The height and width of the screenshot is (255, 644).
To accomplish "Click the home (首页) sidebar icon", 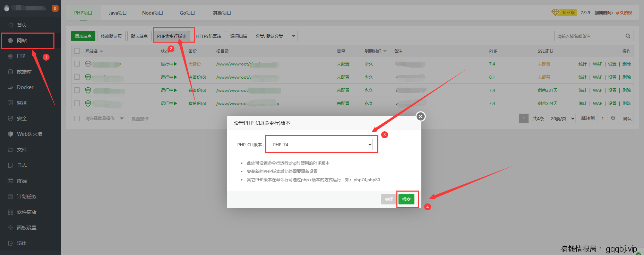I will (10, 25).
